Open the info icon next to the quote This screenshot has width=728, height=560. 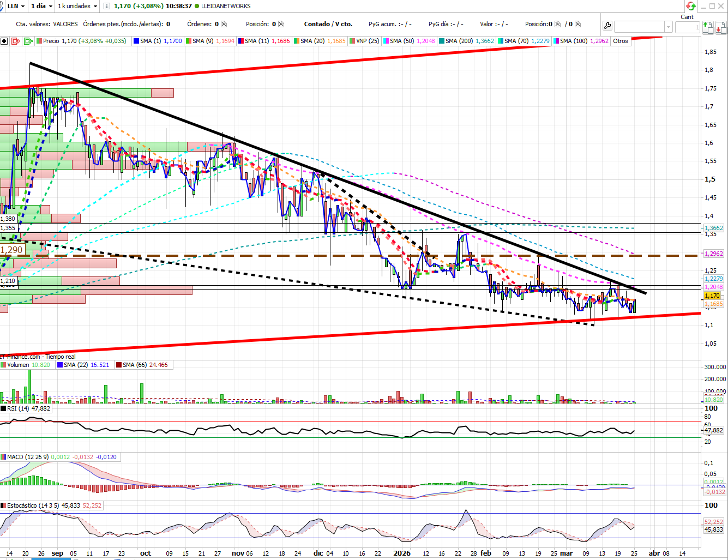(x=107, y=6)
